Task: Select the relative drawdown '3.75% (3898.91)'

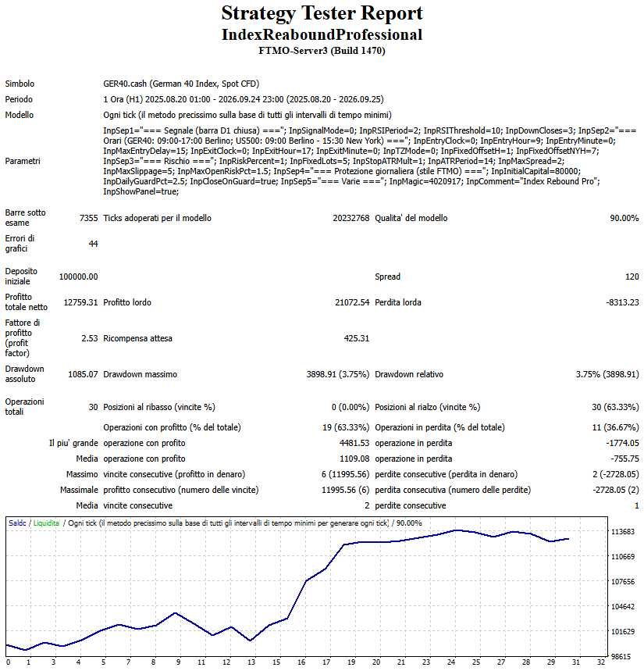Action: (x=607, y=374)
